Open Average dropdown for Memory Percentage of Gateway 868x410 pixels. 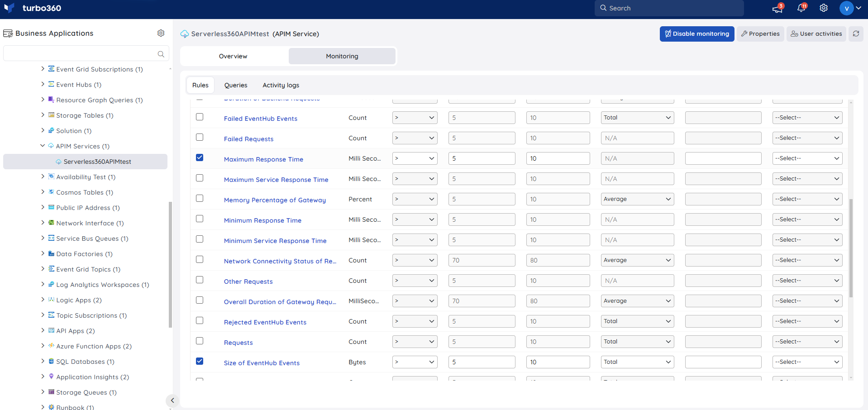coord(637,199)
